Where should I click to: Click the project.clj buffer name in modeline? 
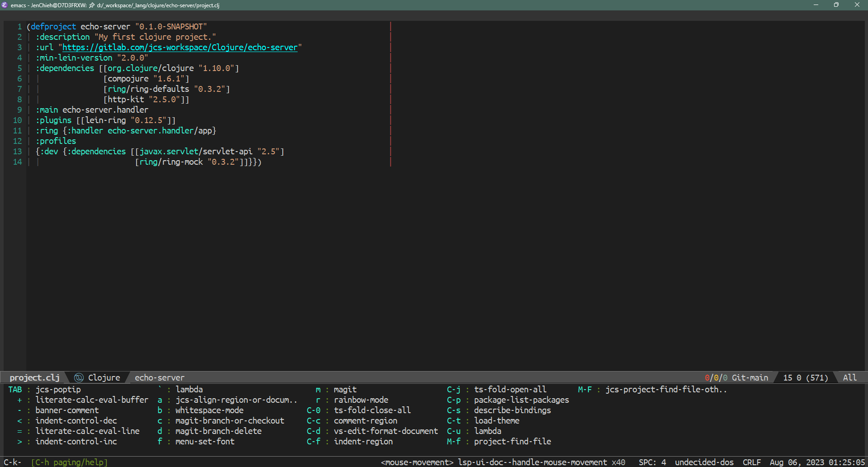click(x=34, y=377)
